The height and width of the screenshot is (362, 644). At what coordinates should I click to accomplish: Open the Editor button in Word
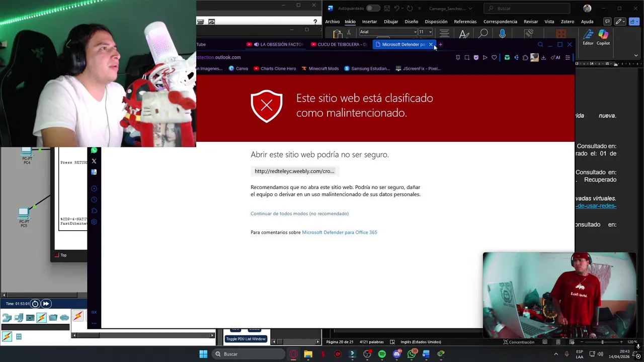click(x=588, y=37)
